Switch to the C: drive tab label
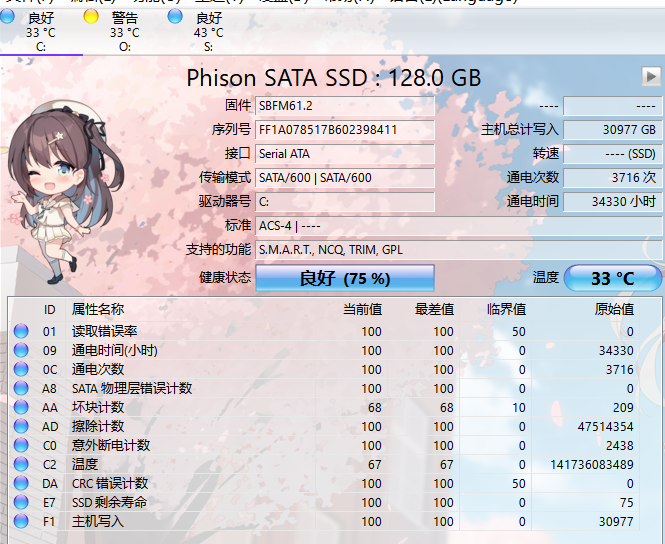Image resolution: width=665 pixels, height=544 pixels. pyautogui.click(x=41, y=47)
